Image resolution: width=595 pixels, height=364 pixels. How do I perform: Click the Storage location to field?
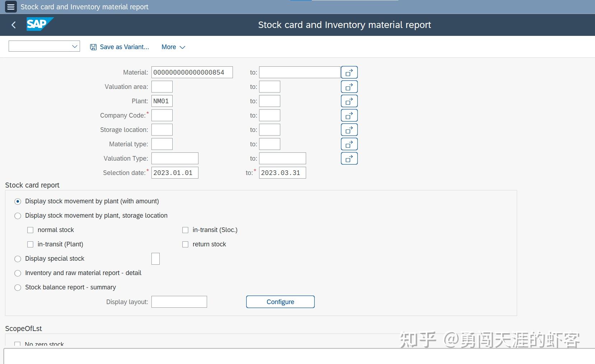point(270,130)
